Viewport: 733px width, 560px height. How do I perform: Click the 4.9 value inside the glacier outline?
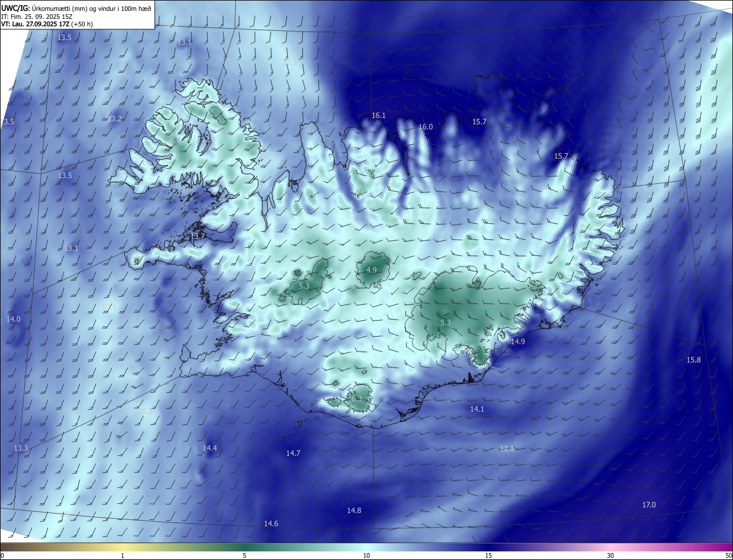click(371, 270)
